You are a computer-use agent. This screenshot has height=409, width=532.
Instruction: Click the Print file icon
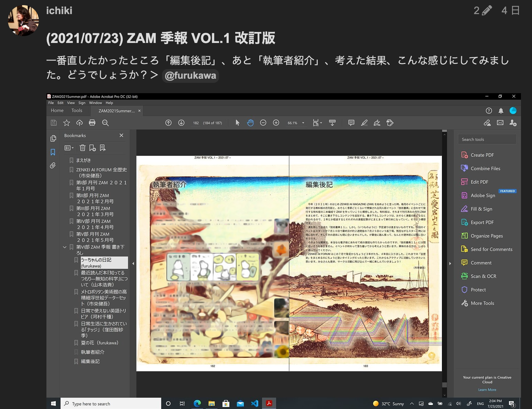pyautogui.click(x=92, y=123)
